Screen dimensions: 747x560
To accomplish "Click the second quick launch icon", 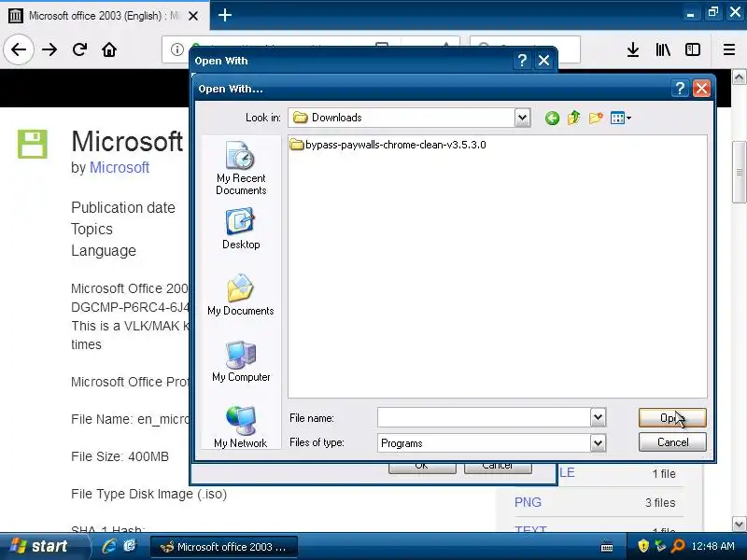I will pos(130,546).
